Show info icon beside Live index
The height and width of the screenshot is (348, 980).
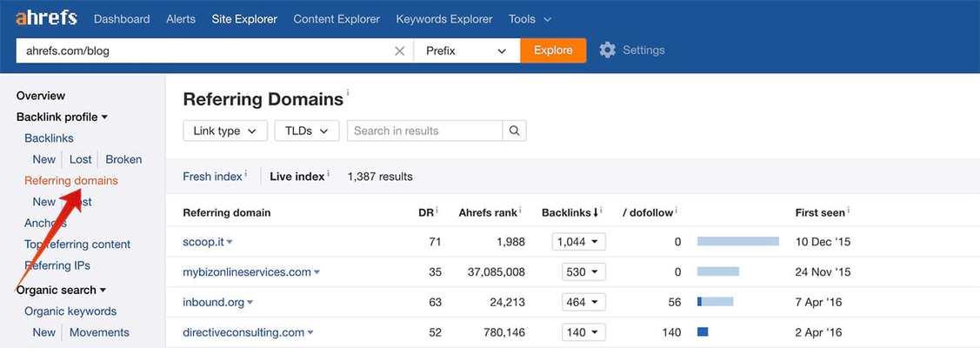pyautogui.click(x=328, y=174)
